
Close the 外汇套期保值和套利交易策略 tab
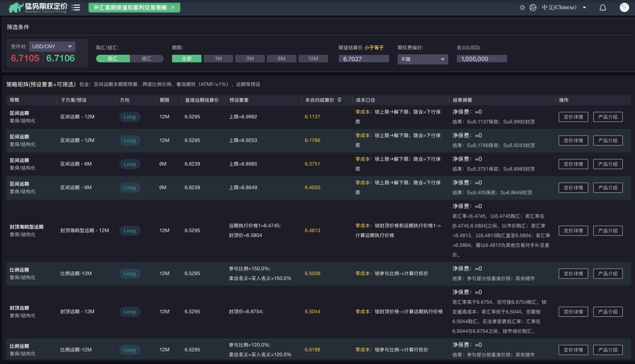(x=173, y=8)
